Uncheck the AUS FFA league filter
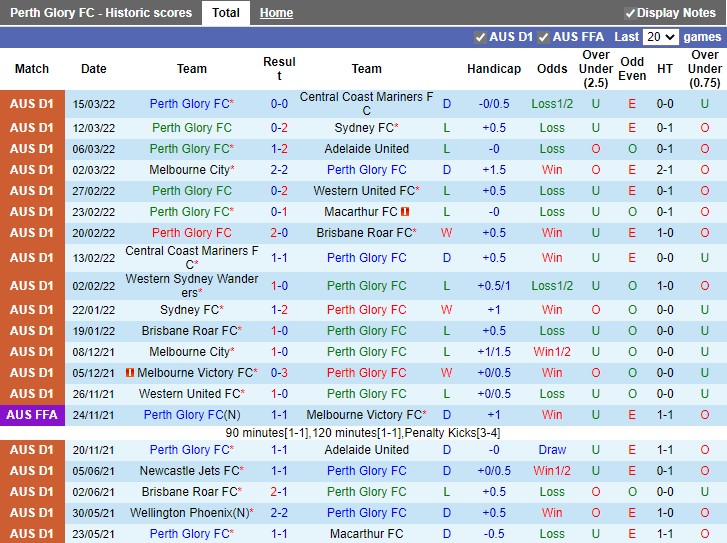The width and height of the screenshot is (727, 543). pyautogui.click(x=544, y=37)
